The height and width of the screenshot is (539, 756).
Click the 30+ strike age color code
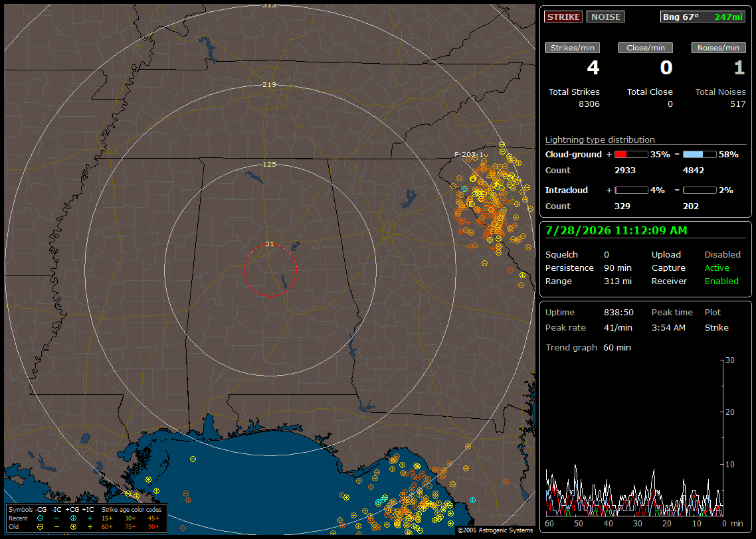click(130, 518)
